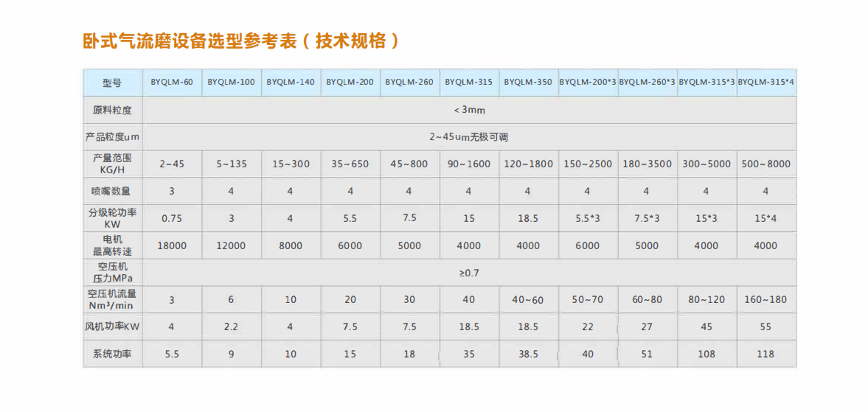
Task: Click the BYQLM-100 model header cell
Action: [231, 82]
